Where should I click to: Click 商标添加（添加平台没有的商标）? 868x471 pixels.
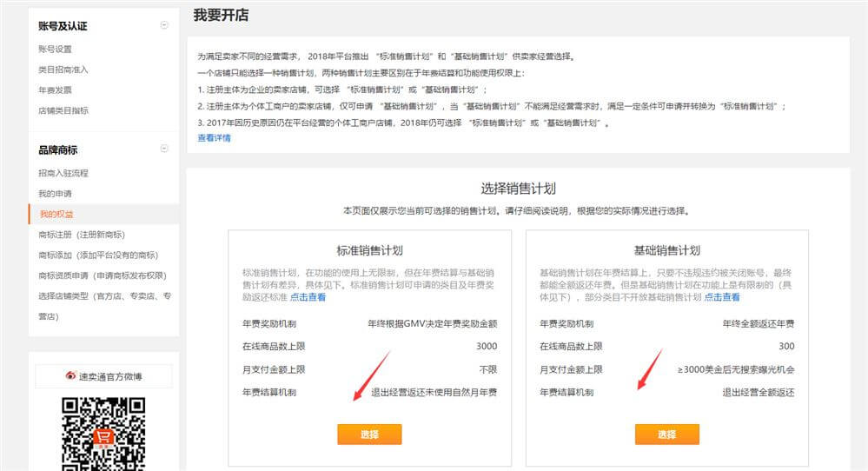coord(97,255)
